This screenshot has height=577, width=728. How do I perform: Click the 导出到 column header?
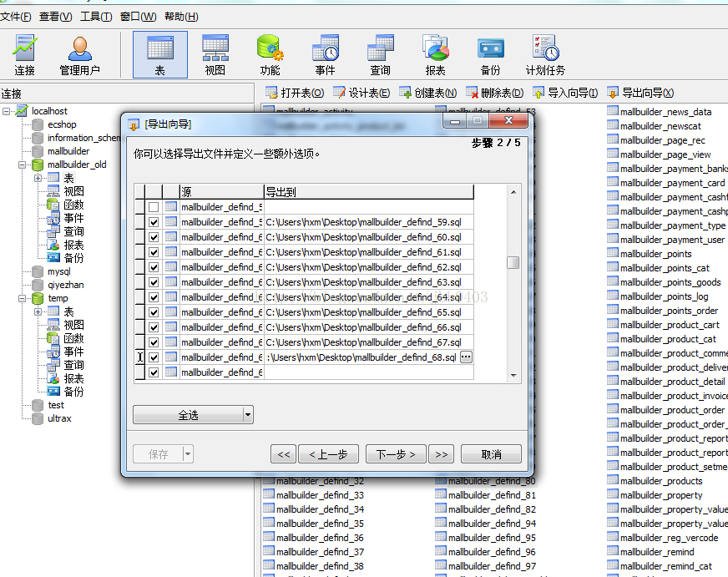[x=369, y=192]
